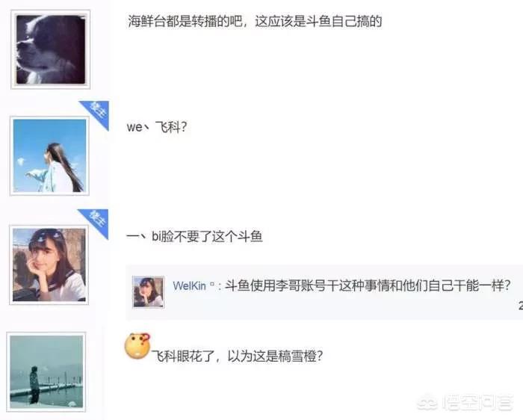Click the 楼主 badge above the sailor-uniform girl avatar
Screen dimensions: 523x420
(x=95, y=223)
